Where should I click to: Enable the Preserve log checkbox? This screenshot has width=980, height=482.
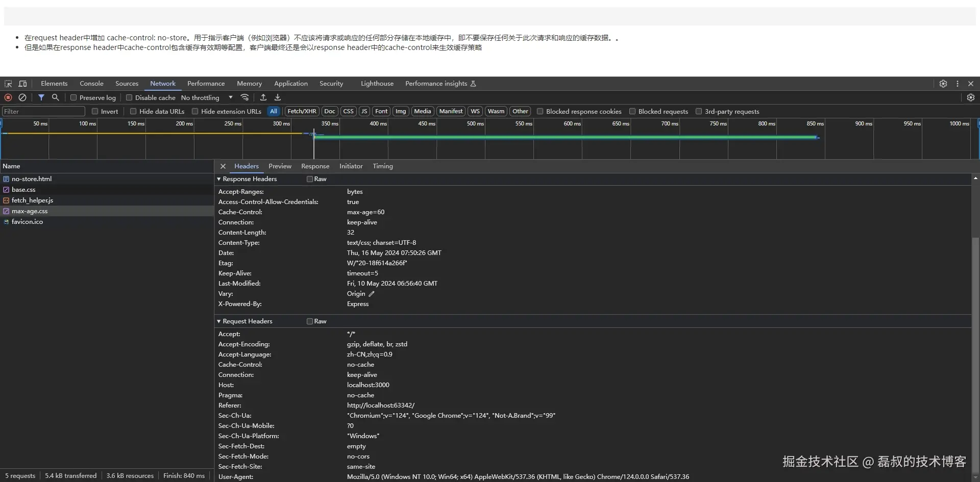pyautogui.click(x=74, y=97)
